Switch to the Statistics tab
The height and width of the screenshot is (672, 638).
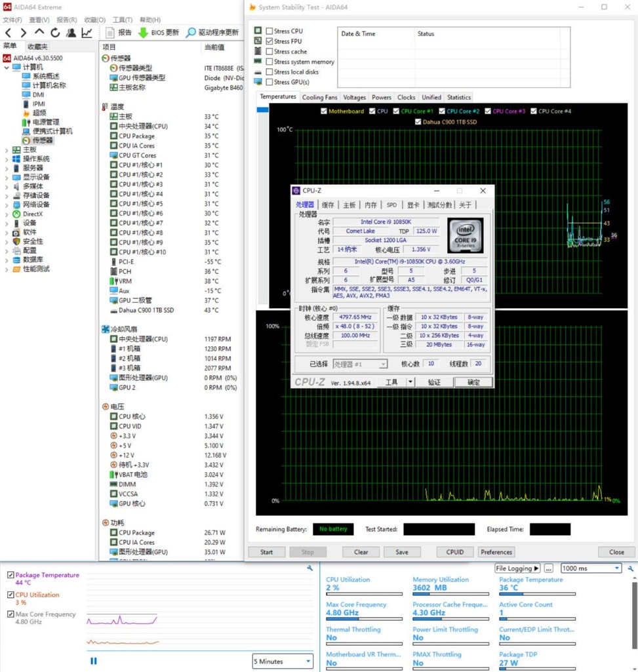pyautogui.click(x=459, y=97)
